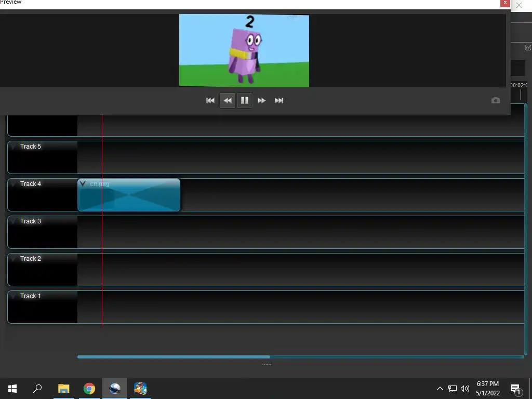Click the dotted panel resize handle
532x399 pixels.
click(x=267, y=365)
